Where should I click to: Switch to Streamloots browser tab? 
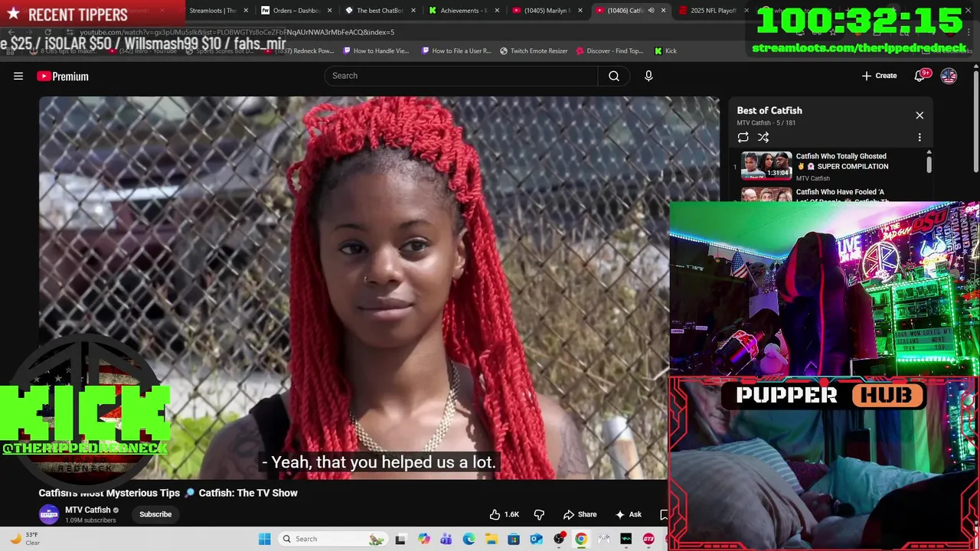(212, 11)
